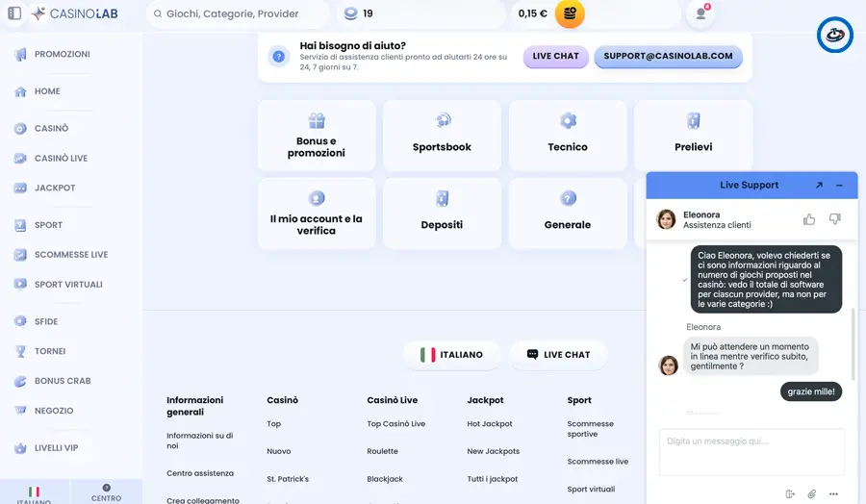Open the footer Sport virtuali link
866x504 pixels.
591,490
